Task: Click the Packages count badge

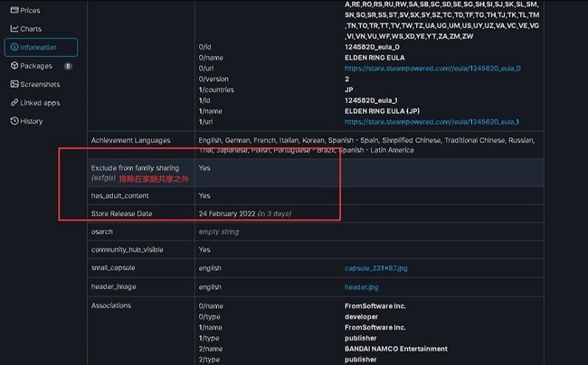Action: (68, 66)
